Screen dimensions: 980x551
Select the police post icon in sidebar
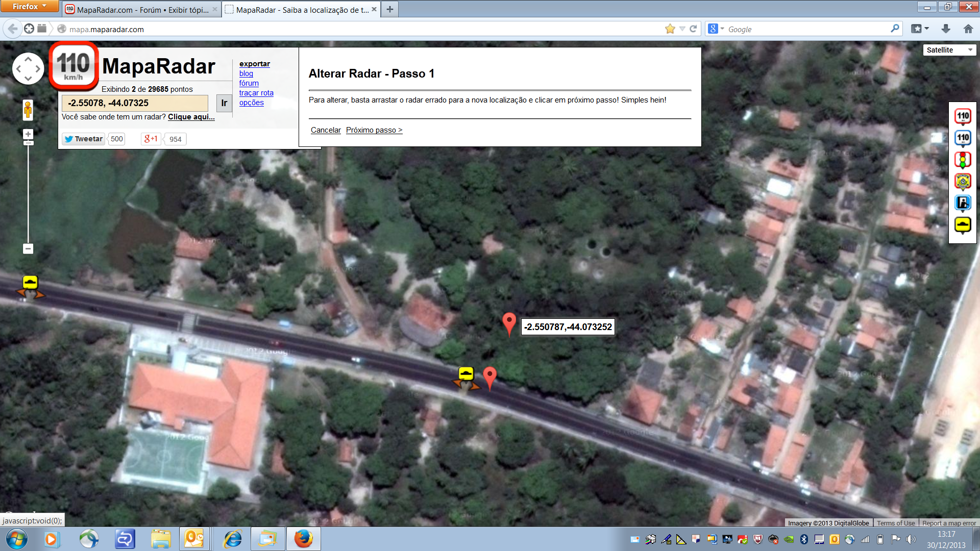[x=963, y=182]
